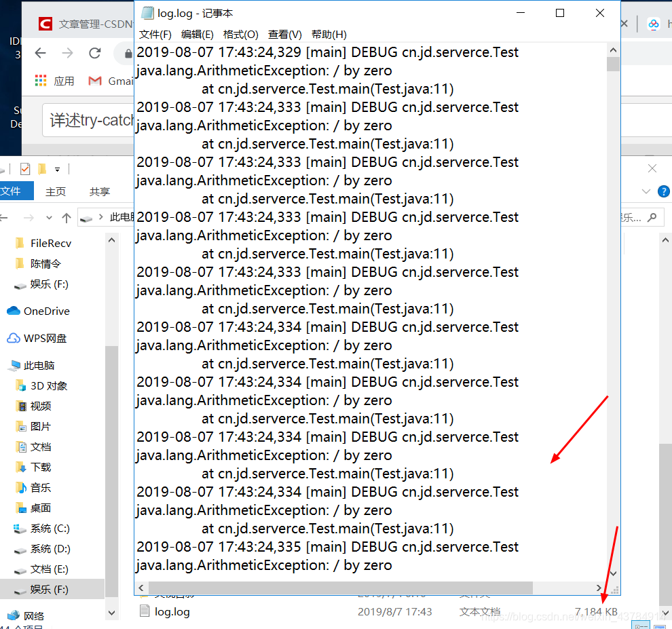Viewport: 672px width, 629px height.
Task: Click the article title input field in browser
Action: coord(89,120)
